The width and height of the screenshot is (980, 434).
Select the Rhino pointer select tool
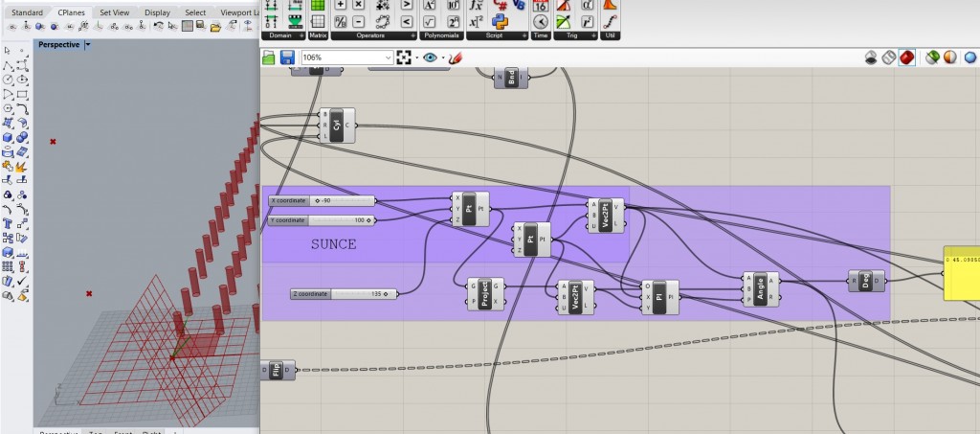pyautogui.click(x=8, y=50)
